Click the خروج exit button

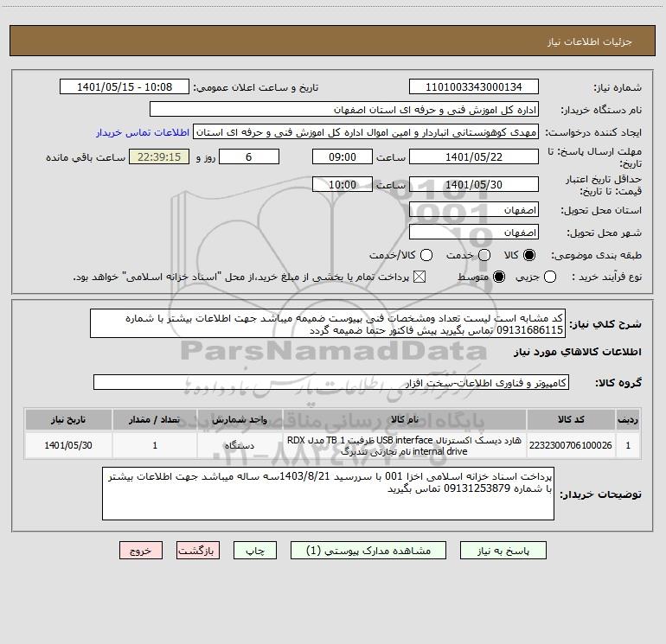(141, 551)
